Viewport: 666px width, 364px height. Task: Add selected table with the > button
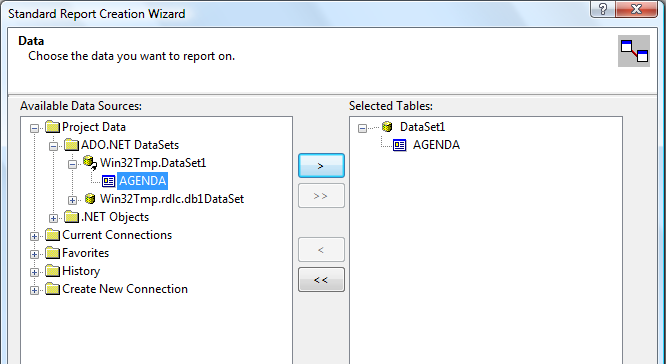click(x=321, y=166)
